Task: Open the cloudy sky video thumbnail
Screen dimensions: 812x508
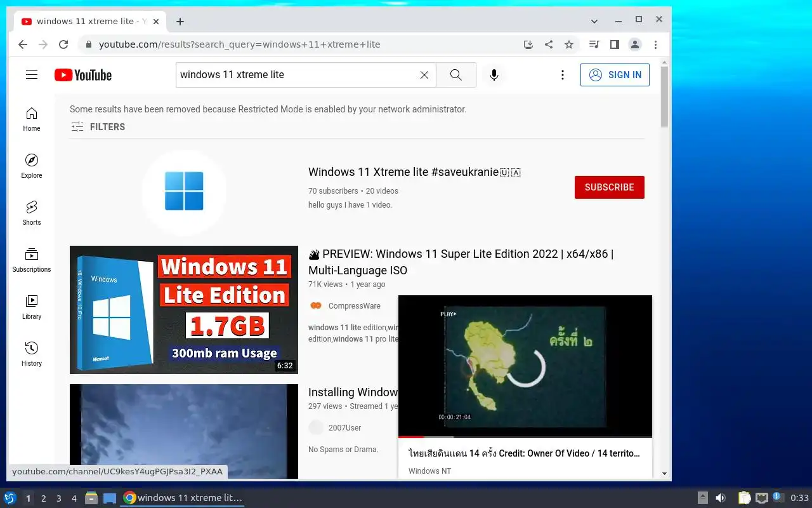Action: 184,431
